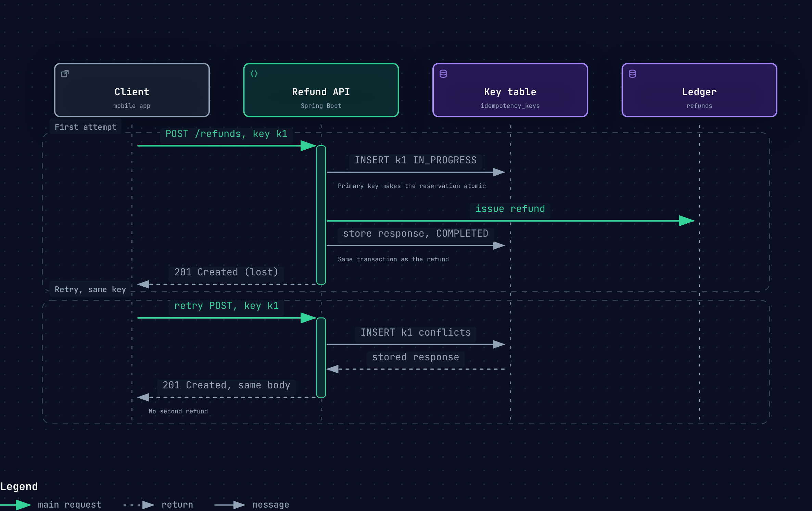
Task: Click the 'Spring Boot' subtitle
Action: [x=321, y=106]
